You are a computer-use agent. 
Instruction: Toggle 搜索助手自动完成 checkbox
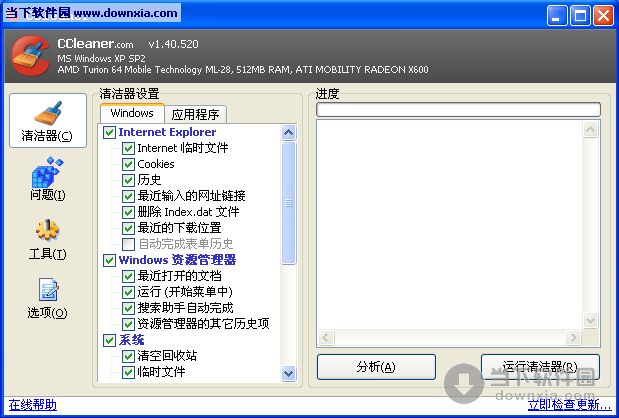pyautogui.click(x=128, y=308)
